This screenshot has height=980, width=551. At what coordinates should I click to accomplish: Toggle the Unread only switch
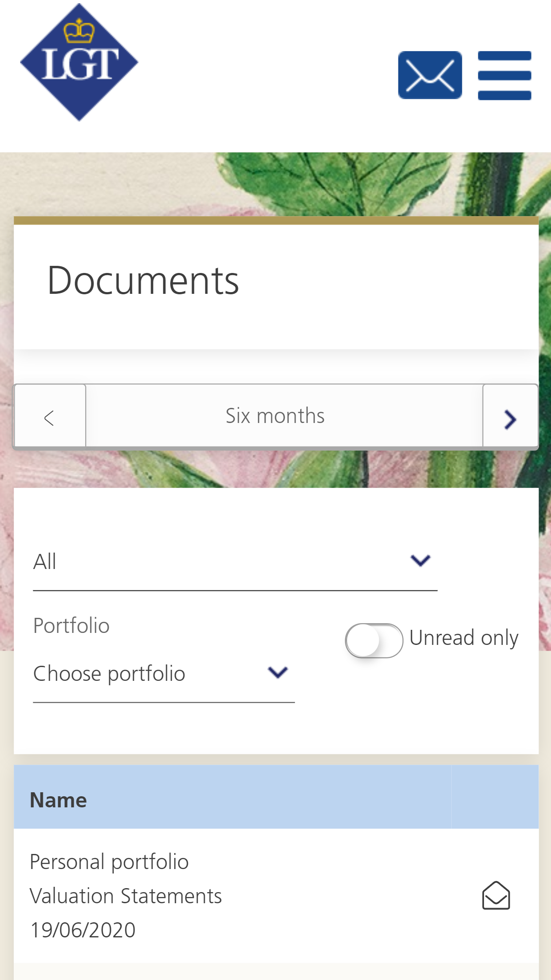tap(374, 640)
